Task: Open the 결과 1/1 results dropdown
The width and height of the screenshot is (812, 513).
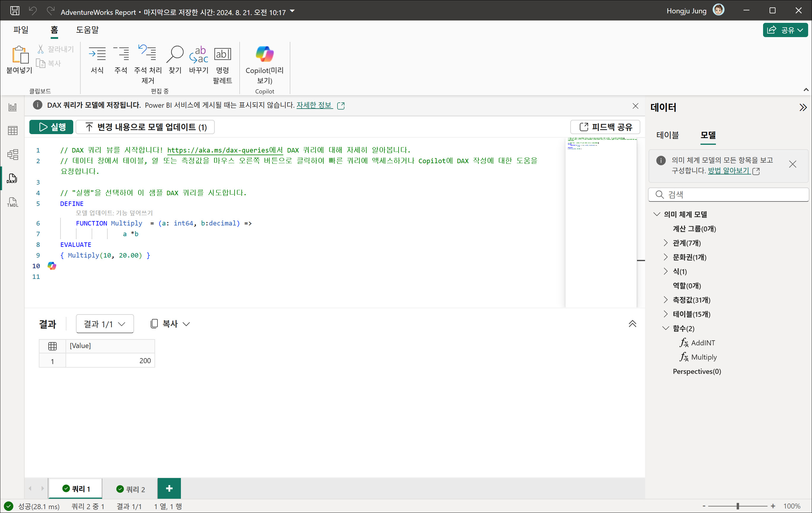Action: [x=104, y=324]
